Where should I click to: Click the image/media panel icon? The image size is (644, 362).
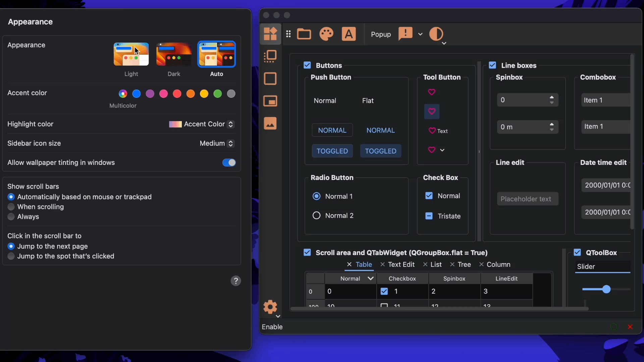coord(270,124)
